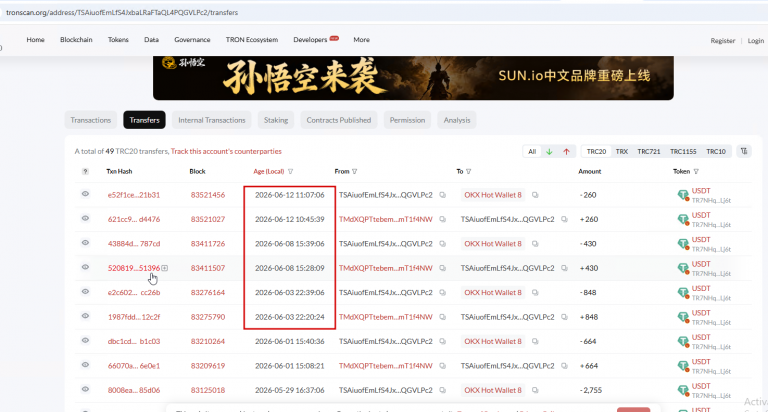Click the SUN.io banner advertisement
The height and width of the screenshot is (412, 768).
tap(413, 78)
